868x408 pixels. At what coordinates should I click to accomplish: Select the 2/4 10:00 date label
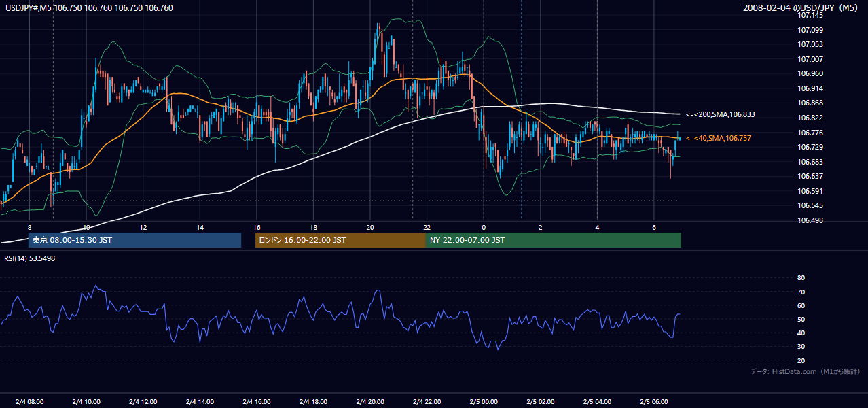(x=86, y=401)
